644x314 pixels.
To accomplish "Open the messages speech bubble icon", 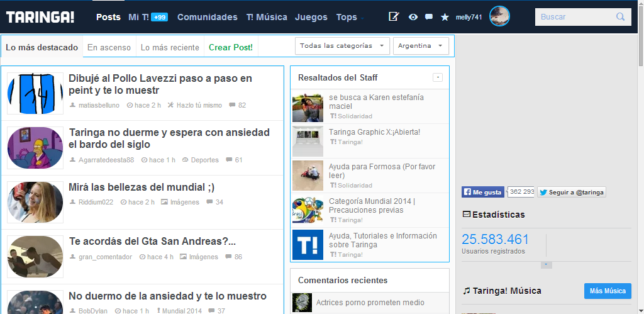I will click(429, 17).
